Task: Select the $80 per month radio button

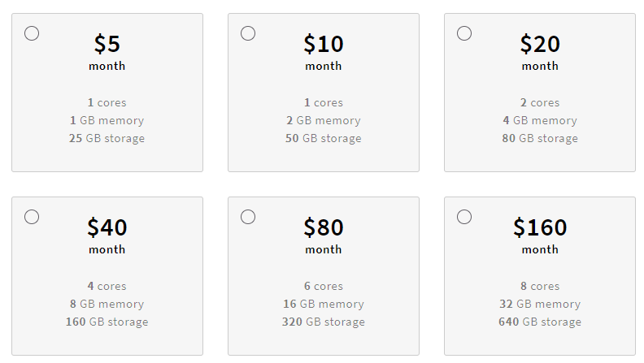Action: 248,217
